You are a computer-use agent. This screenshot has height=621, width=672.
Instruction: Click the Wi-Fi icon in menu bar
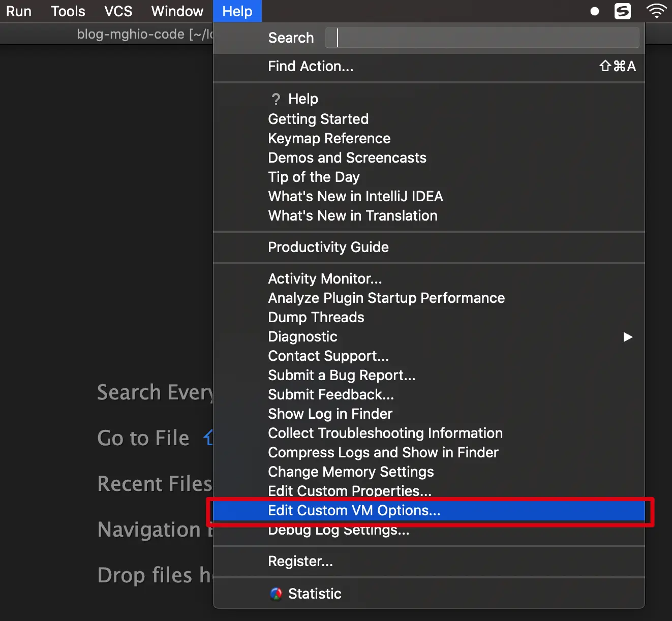point(656,11)
